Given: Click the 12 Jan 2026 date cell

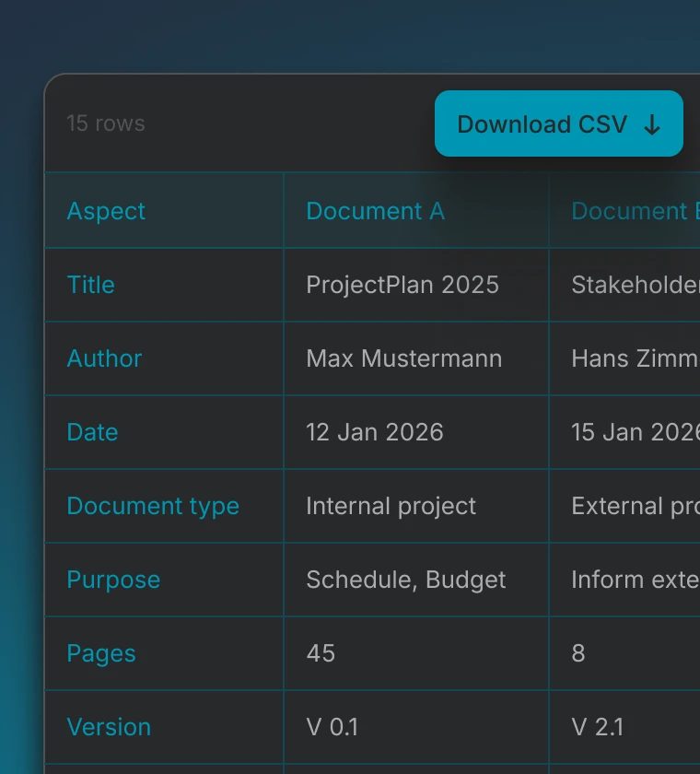Looking at the screenshot, I should click(x=375, y=432).
